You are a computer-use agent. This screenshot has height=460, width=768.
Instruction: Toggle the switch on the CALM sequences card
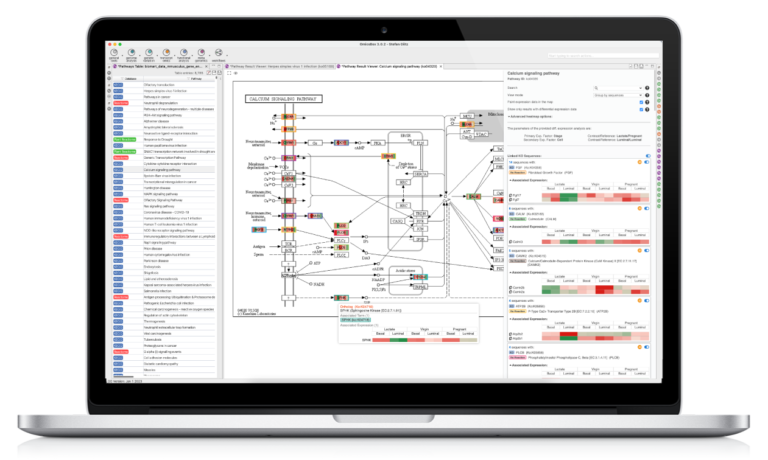click(x=647, y=209)
